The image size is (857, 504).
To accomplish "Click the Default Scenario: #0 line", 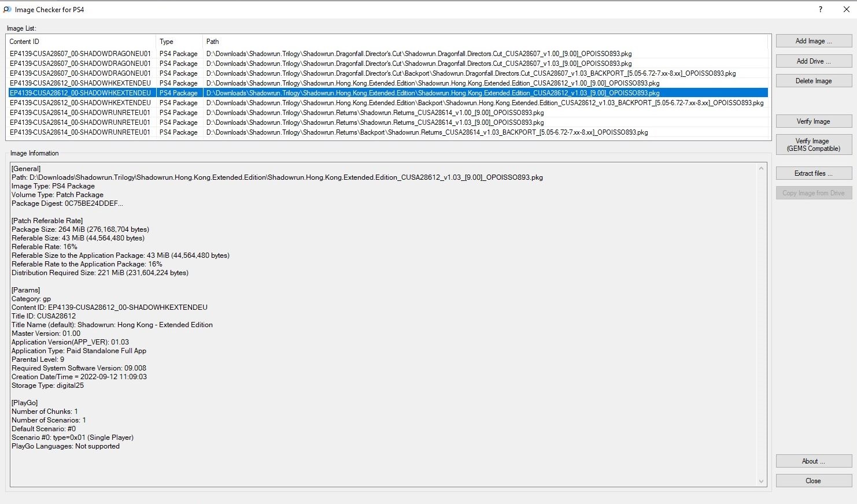I will pyautogui.click(x=43, y=429).
